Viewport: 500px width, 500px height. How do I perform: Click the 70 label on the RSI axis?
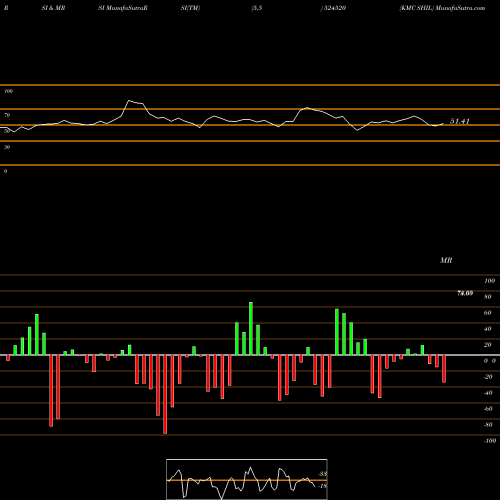pyautogui.click(x=7, y=115)
